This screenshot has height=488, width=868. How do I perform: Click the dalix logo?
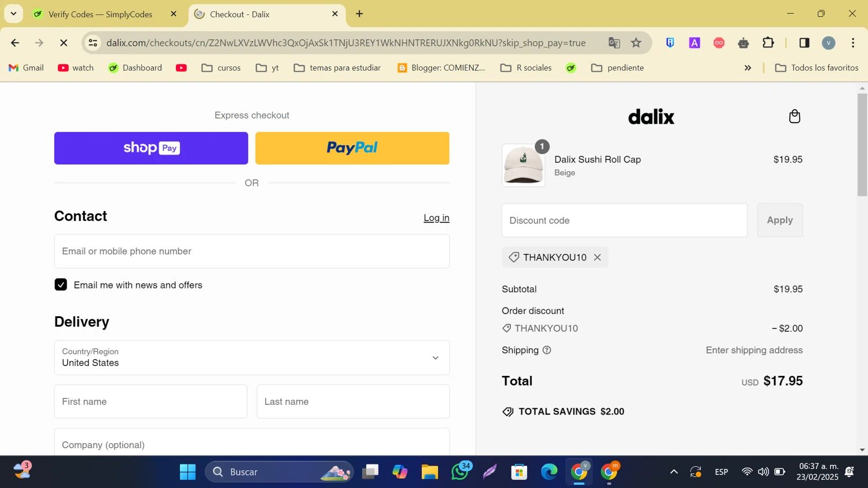[x=652, y=117]
